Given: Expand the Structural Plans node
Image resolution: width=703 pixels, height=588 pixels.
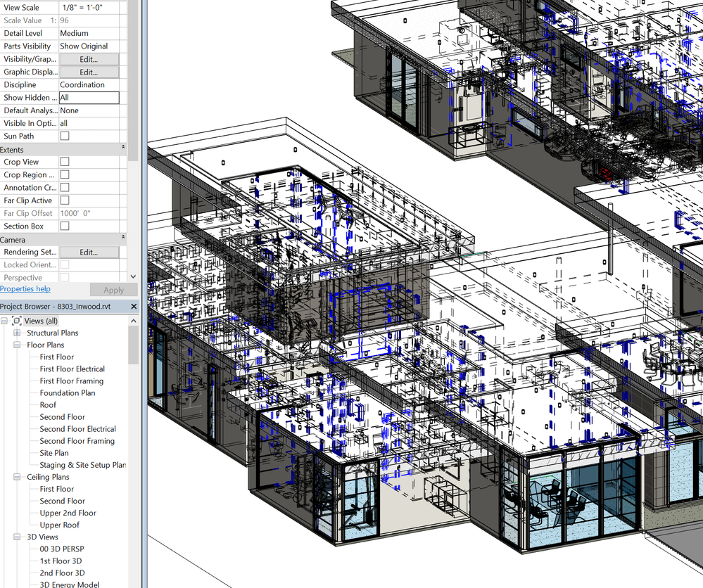Looking at the screenshot, I should pos(17,333).
